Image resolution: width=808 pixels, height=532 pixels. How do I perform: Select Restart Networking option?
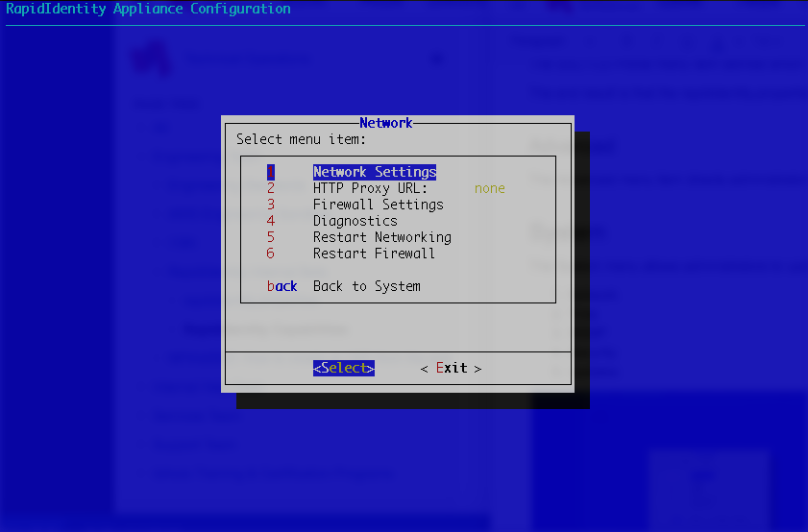pyautogui.click(x=381, y=237)
